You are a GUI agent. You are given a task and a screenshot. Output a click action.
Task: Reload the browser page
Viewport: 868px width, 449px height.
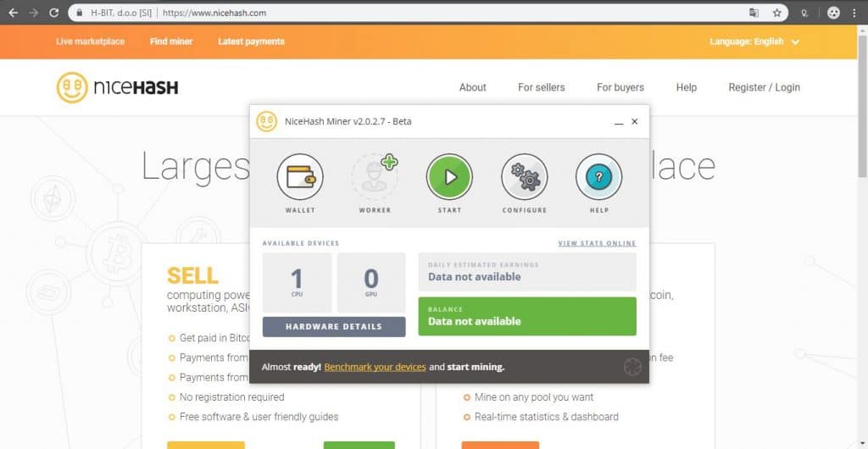point(53,13)
